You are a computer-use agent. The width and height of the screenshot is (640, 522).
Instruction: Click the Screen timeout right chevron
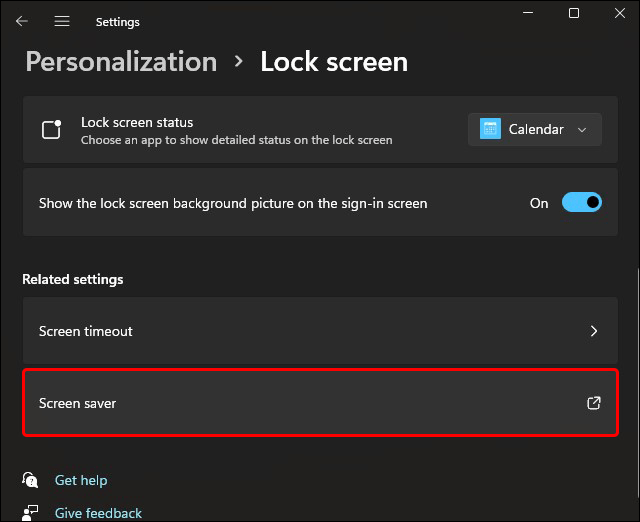pyautogui.click(x=594, y=331)
